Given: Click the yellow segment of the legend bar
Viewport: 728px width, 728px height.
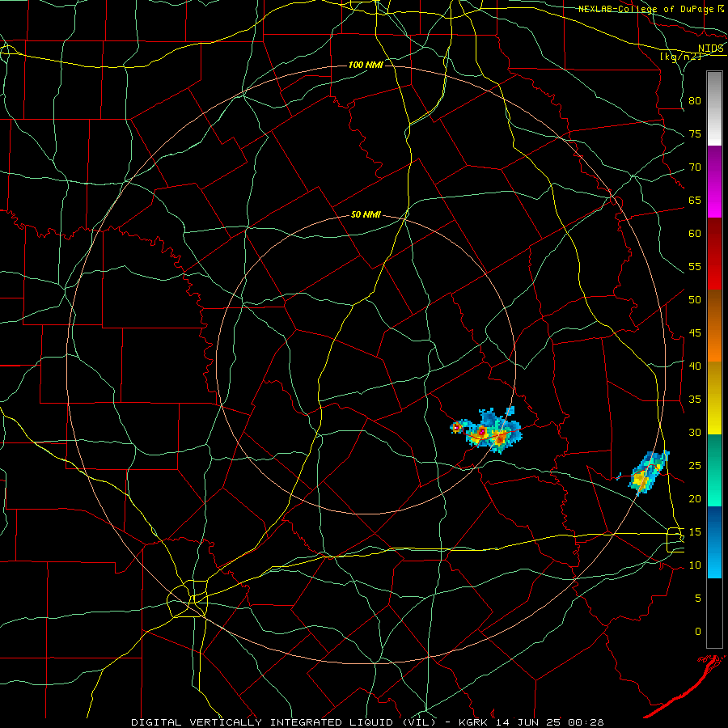Looking at the screenshot, I should (714, 398).
